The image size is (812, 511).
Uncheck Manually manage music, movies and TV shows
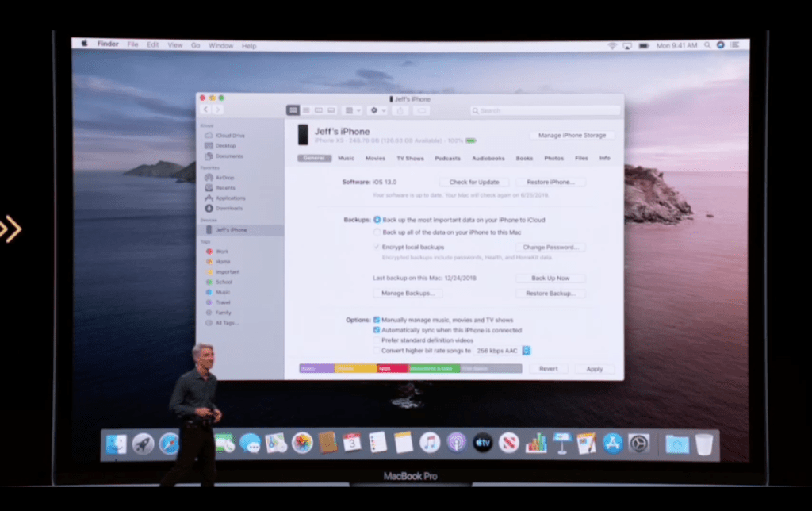pos(377,320)
